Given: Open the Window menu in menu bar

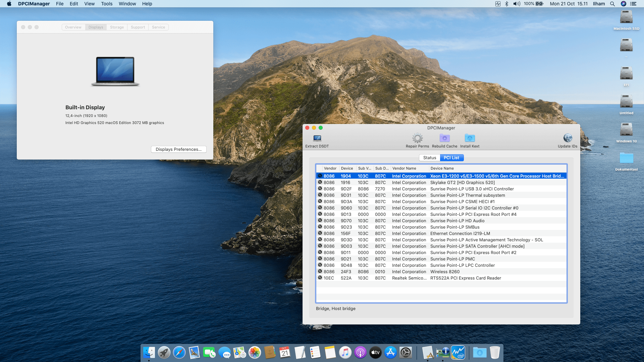Looking at the screenshot, I should point(127,4).
